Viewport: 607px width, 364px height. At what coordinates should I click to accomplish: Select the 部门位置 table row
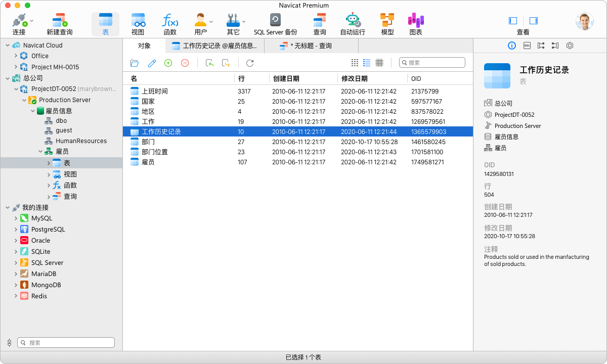[155, 152]
